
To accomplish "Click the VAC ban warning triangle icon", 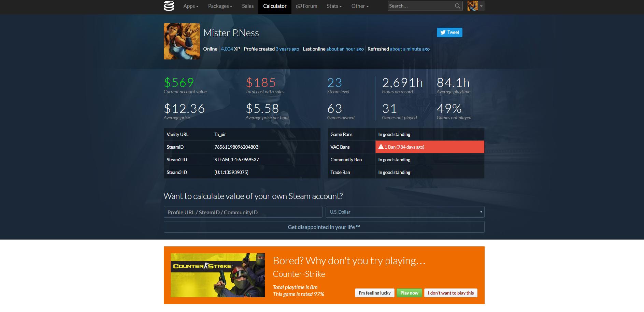I will (381, 147).
